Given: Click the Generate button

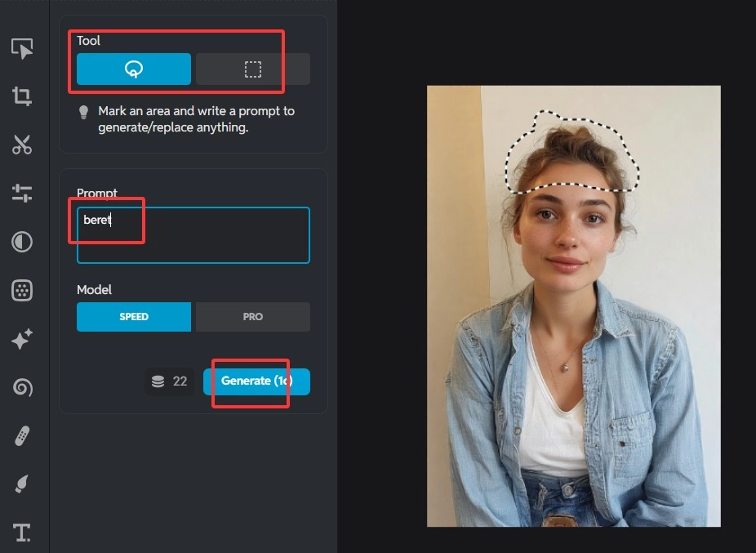Looking at the screenshot, I should point(256,381).
